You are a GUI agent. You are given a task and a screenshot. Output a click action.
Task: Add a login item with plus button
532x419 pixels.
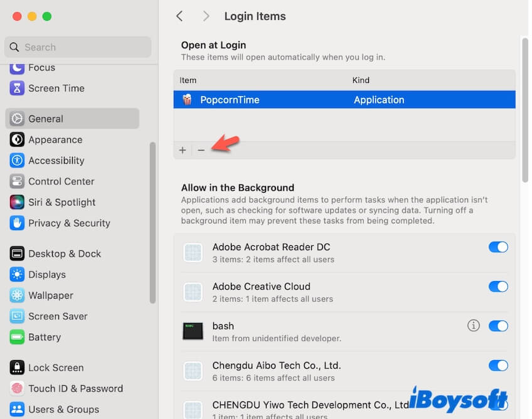click(183, 151)
